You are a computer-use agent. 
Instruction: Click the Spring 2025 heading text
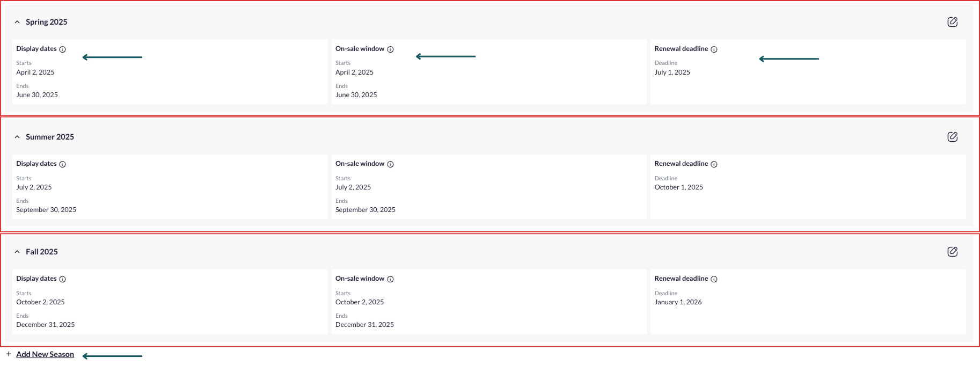coord(47,22)
